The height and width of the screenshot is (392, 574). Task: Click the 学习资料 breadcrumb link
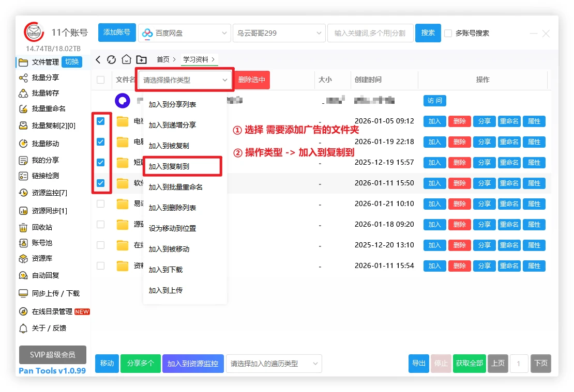pyautogui.click(x=195, y=59)
